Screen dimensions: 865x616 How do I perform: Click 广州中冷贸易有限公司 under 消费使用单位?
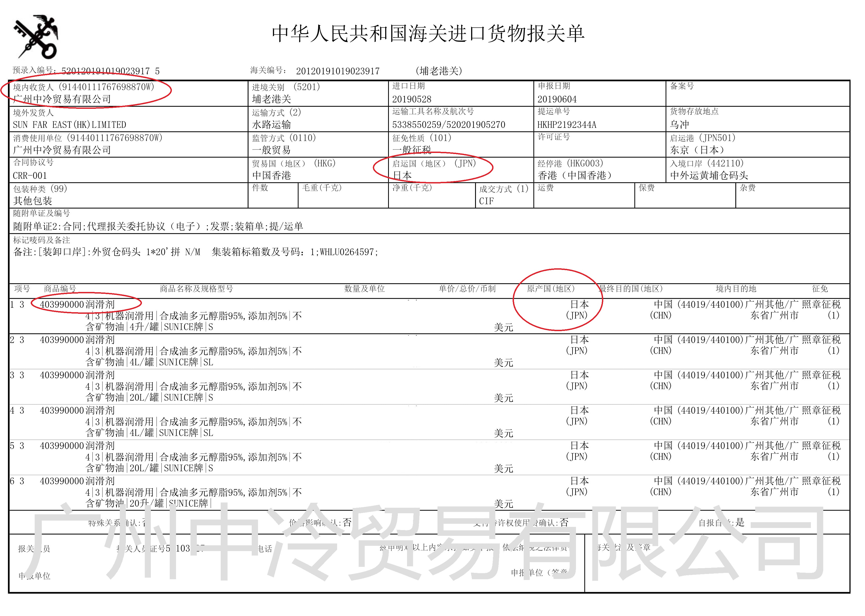coord(62,150)
